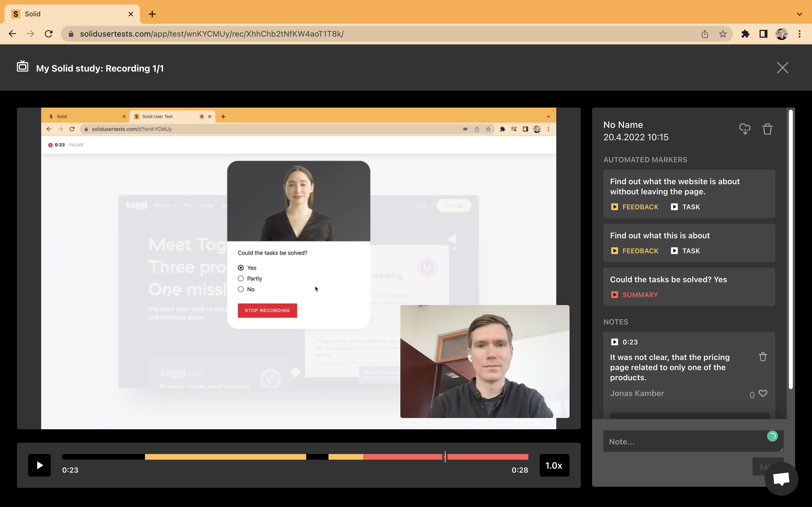The width and height of the screenshot is (812, 507).
Task: Open Chrome's three-dot menu
Action: tap(800, 34)
